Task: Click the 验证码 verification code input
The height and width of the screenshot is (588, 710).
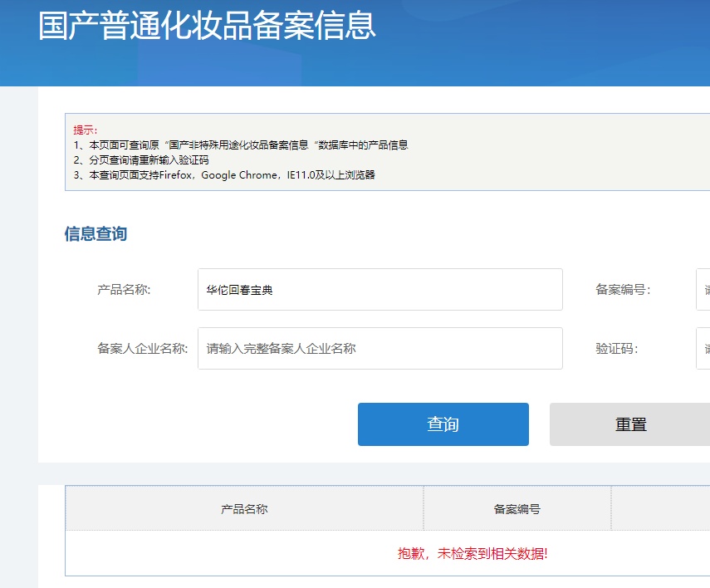Action: tap(705, 348)
